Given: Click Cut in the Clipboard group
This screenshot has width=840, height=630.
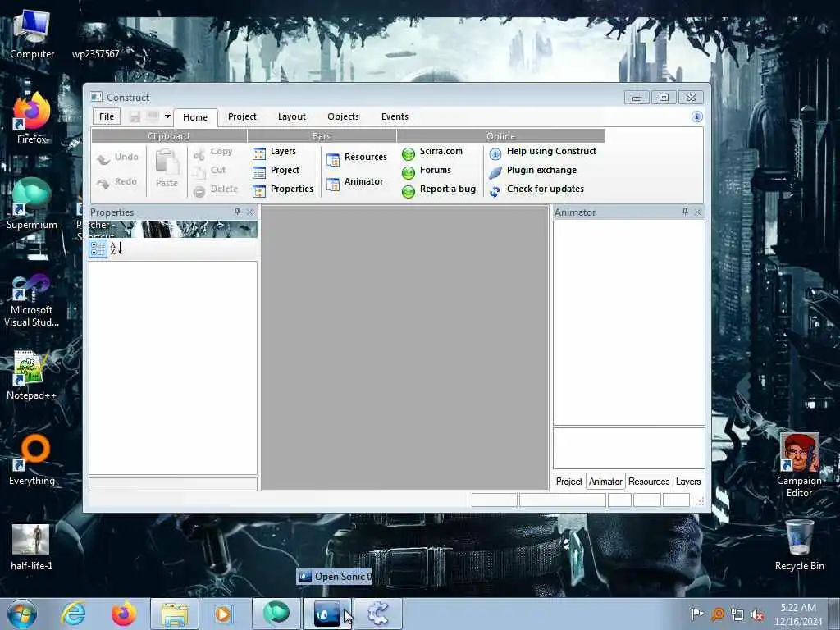Looking at the screenshot, I should tap(209, 171).
